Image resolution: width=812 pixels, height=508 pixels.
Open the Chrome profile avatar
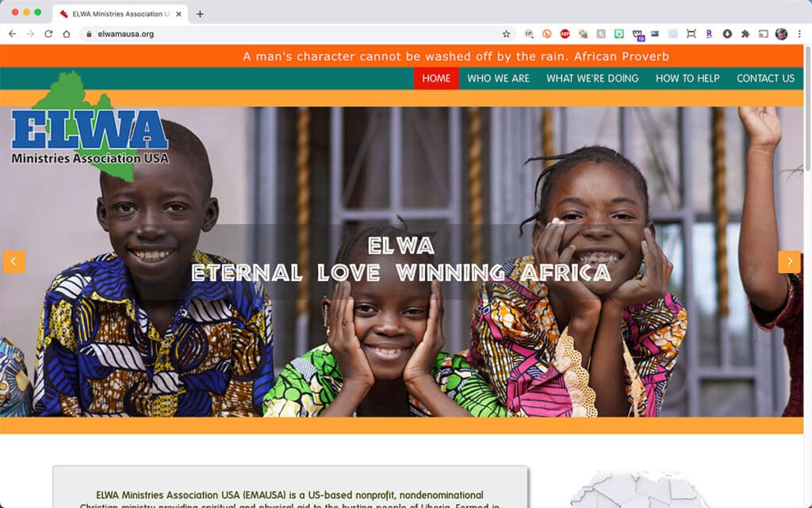coord(781,34)
